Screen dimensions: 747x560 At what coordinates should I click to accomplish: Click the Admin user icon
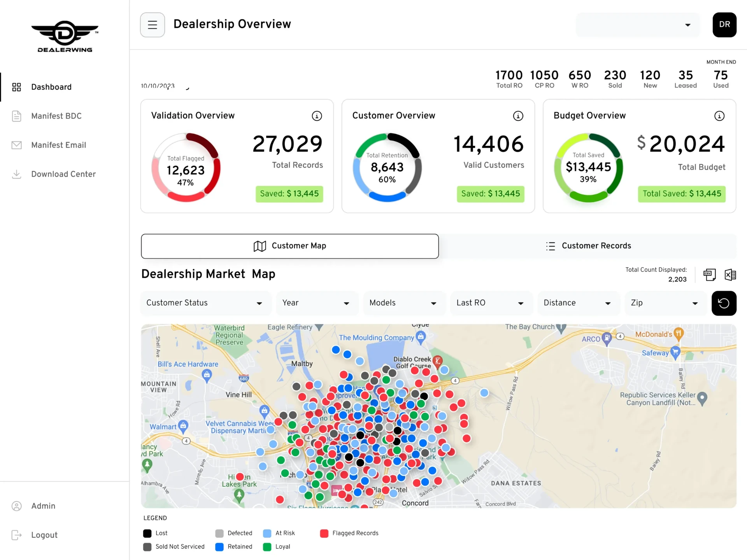(x=16, y=506)
